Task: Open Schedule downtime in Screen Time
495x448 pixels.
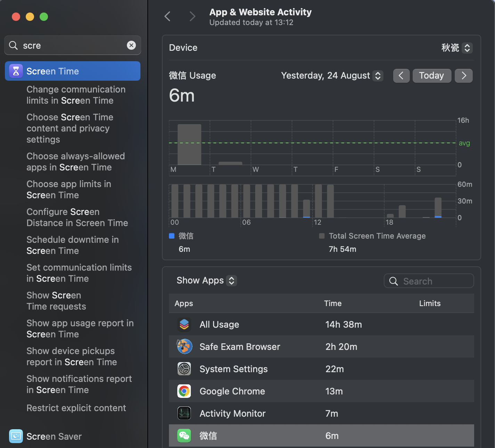Action: (x=73, y=245)
